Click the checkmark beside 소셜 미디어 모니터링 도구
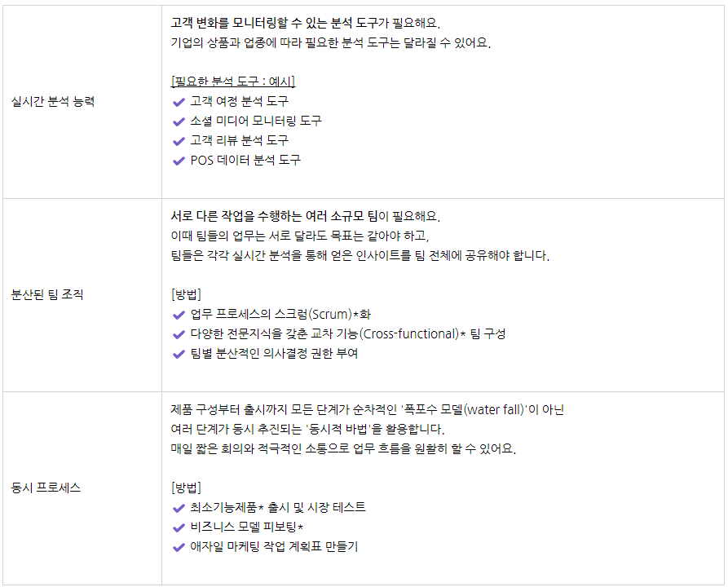The height and width of the screenshot is (587, 728). (179, 121)
